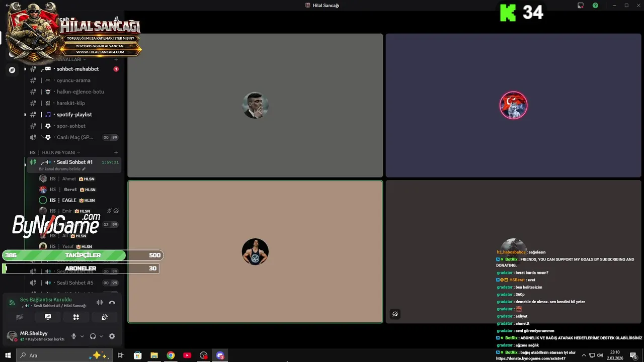Join the Sesli Sohbet #5 voice channel
This screenshot has width=644, height=362.
(x=73, y=283)
